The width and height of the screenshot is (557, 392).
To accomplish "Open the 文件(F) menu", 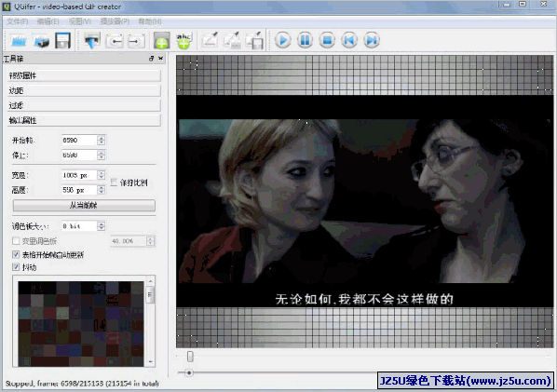I will point(17,21).
